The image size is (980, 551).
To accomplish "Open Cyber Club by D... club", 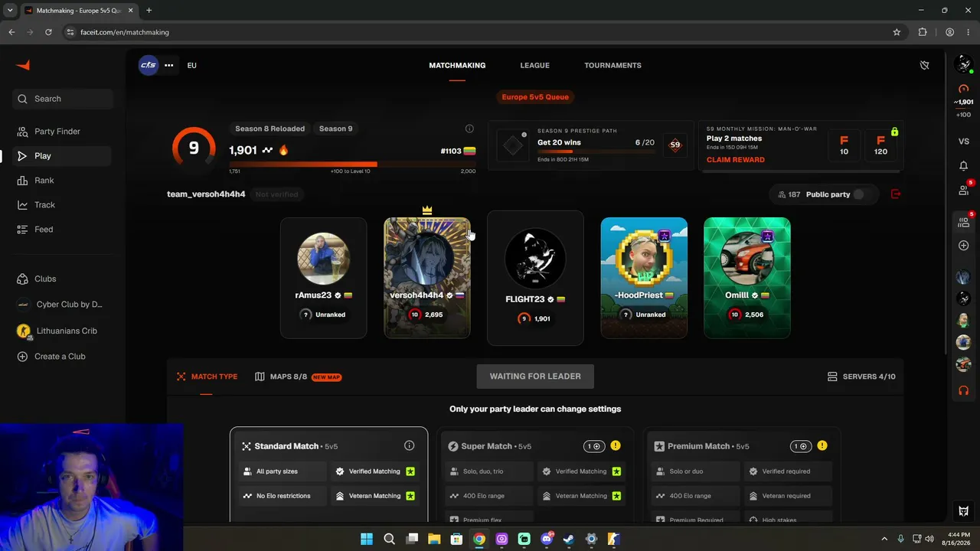I will 63,305.
